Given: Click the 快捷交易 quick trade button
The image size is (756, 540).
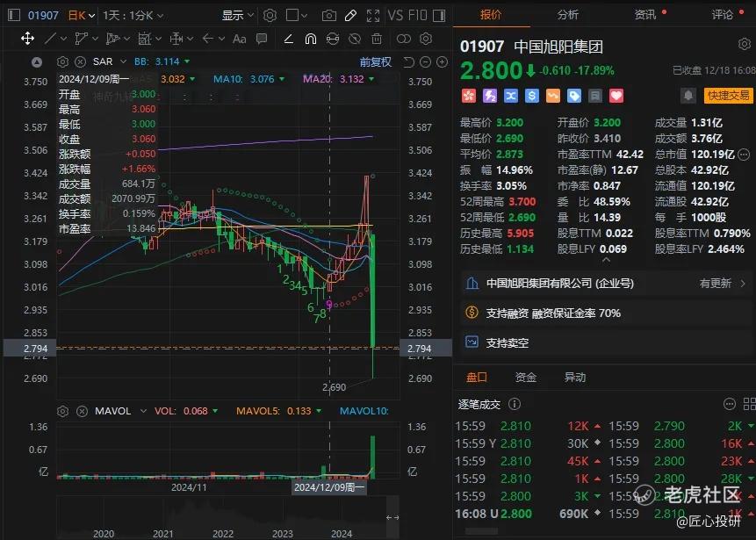Looking at the screenshot, I should pyautogui.click(x=728, y=96).
